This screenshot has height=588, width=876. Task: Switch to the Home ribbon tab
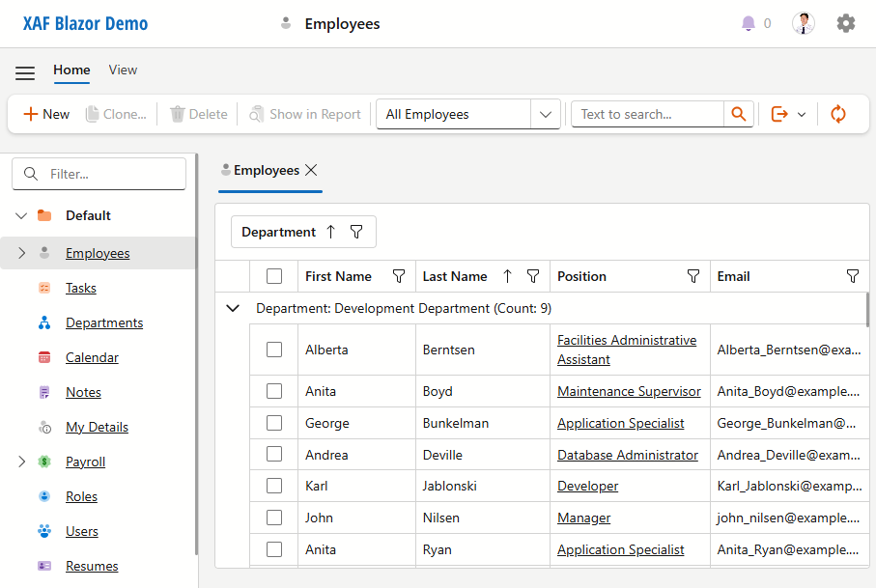coord(71,70)
